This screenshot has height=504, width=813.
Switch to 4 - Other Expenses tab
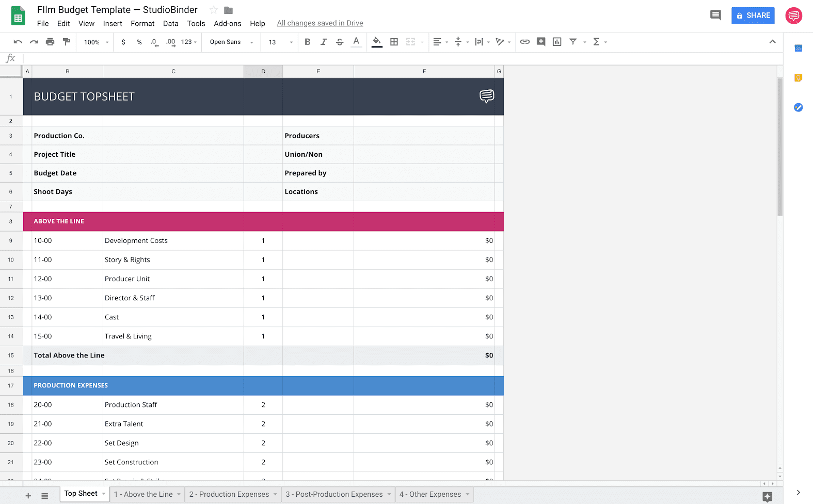tap(434, 494)
